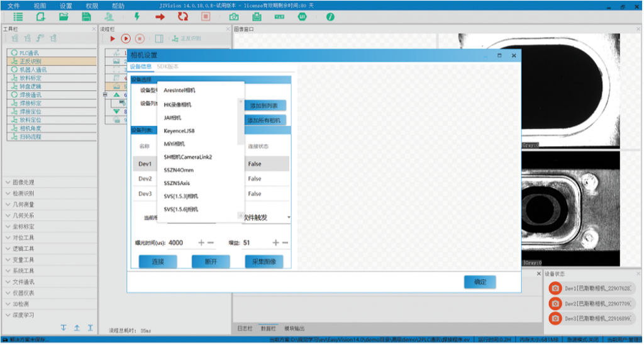Click the red play triangle in flow panel
The image size is (644, 345).
coord(113,38)
